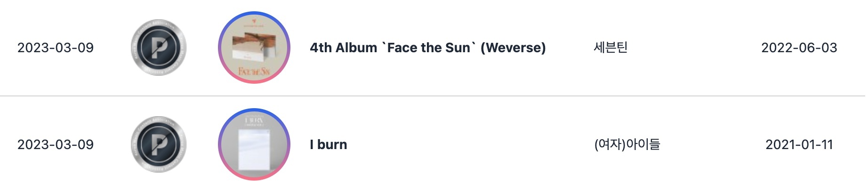This screenshot has width=868, height=190.
Task: Select the I burn album title
Action: tap(328, 144)
